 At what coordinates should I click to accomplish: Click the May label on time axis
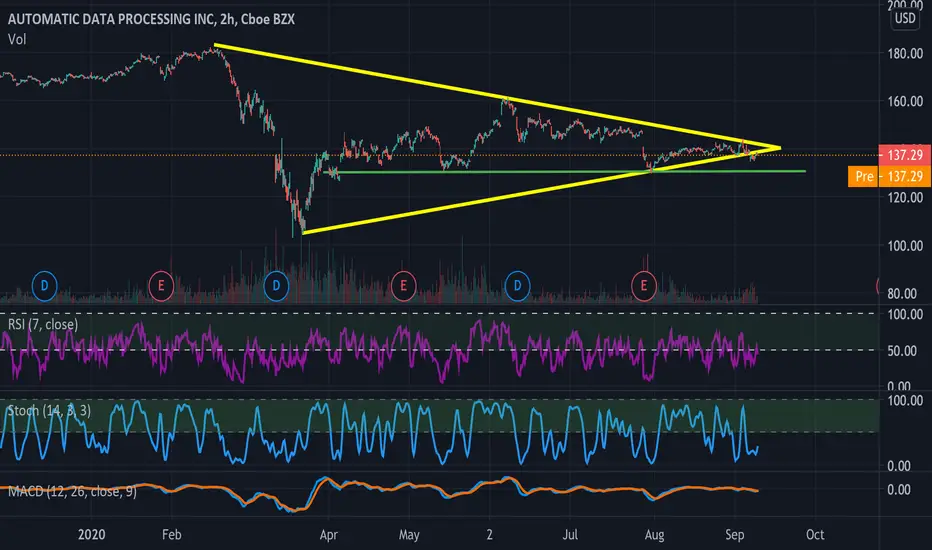409,535
